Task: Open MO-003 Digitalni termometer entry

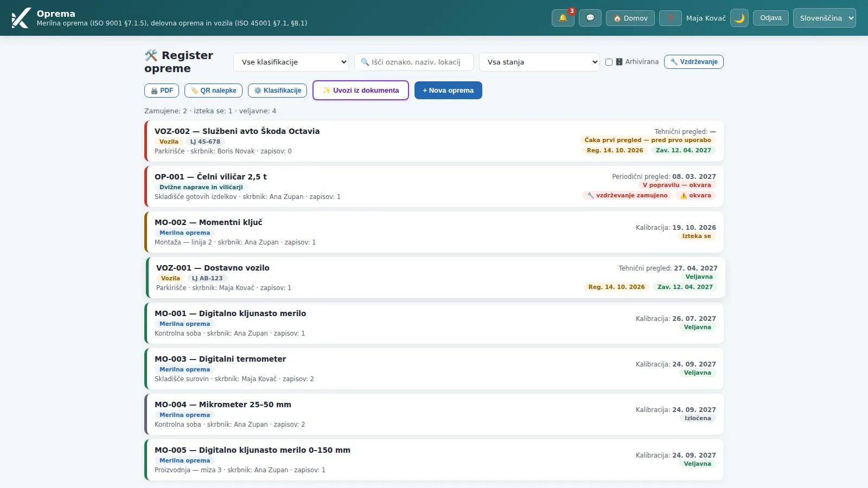Action: (x=434, y=369)
